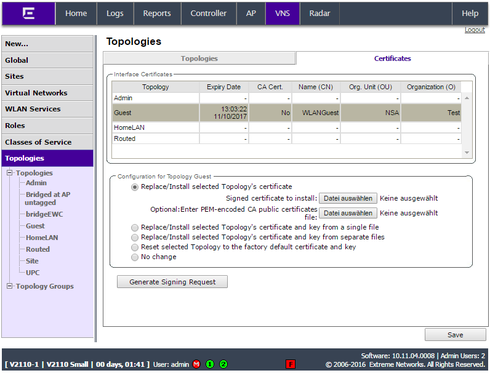Open the VNS menu
The image size is (490, 373).
click(x=282, y=13)
